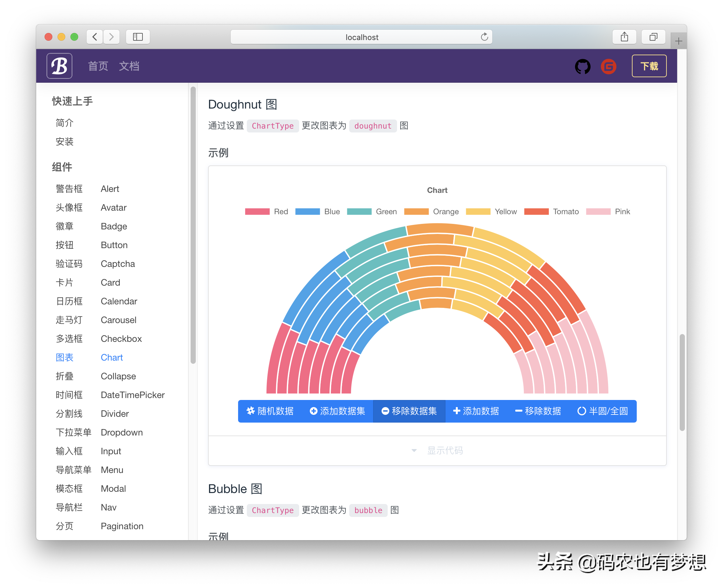
Task: Select Checkbox in the component list
Action: [x=121, y=339]
